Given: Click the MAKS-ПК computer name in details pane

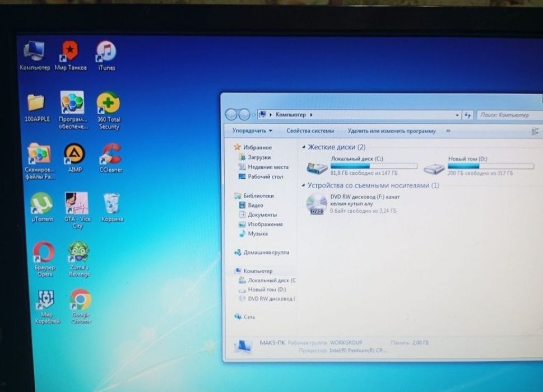Looking at the screenshot, I should coord(272,343).
